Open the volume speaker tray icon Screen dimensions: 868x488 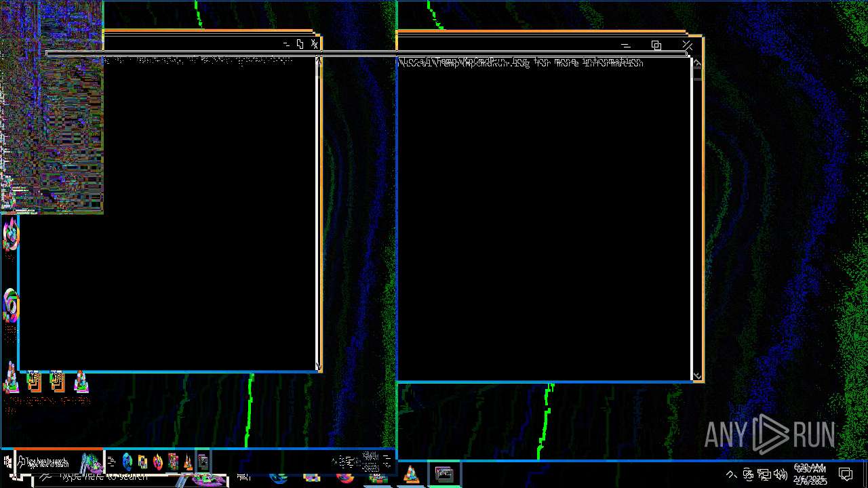click(781, 474)
